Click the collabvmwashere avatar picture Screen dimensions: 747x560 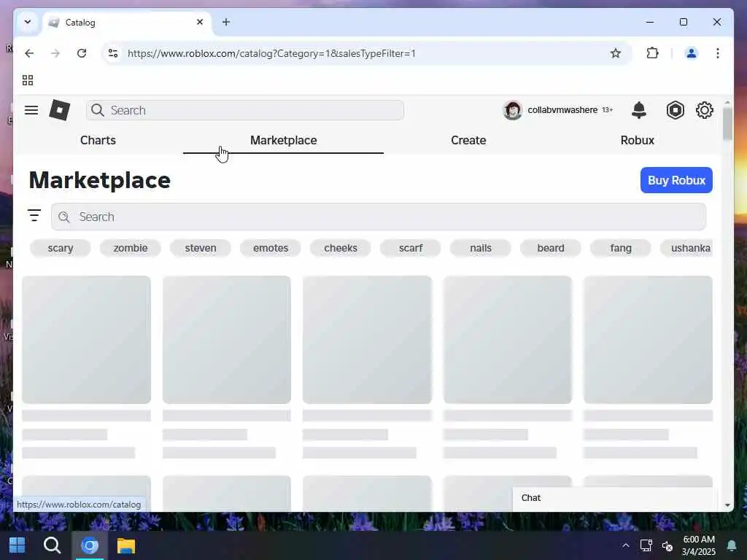click(x=513, y=110)
